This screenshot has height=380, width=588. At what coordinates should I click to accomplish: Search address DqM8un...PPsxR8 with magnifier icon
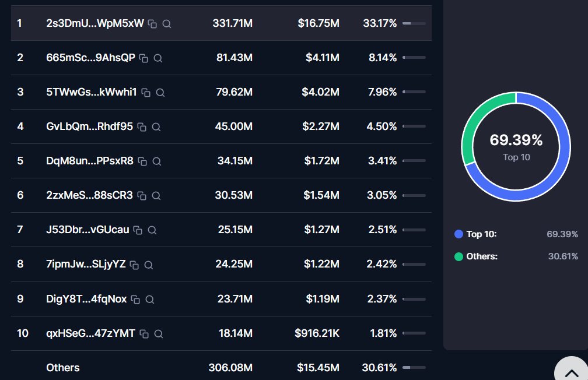click(x=157, y=161)
